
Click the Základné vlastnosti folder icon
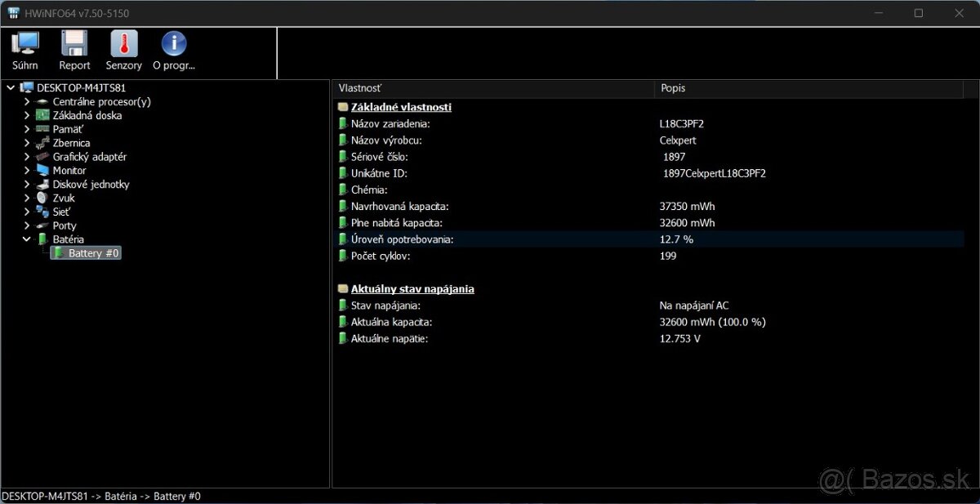(342, 106)
